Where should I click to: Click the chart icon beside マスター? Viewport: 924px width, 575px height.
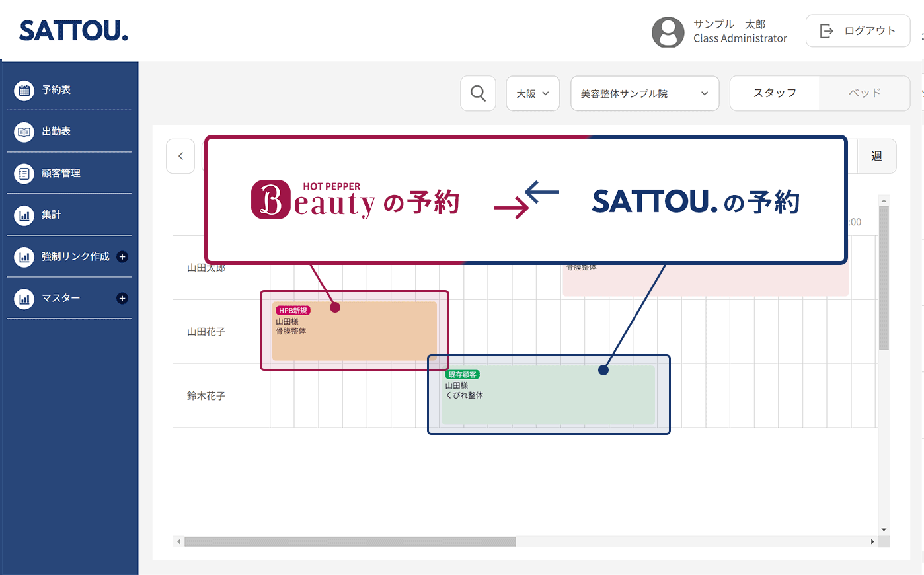24,298
